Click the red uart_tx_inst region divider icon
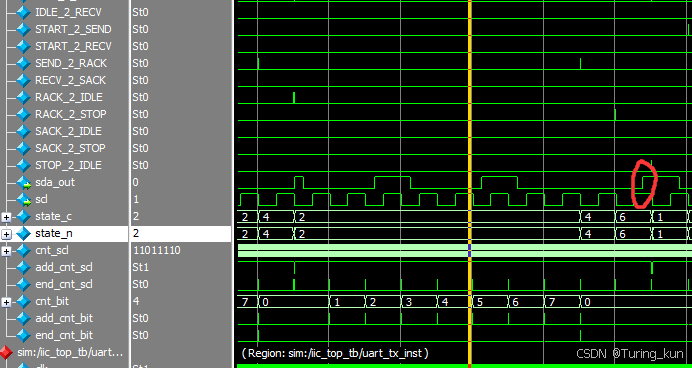The width and height of the screenshot is (692, 368). coord(6,353)
